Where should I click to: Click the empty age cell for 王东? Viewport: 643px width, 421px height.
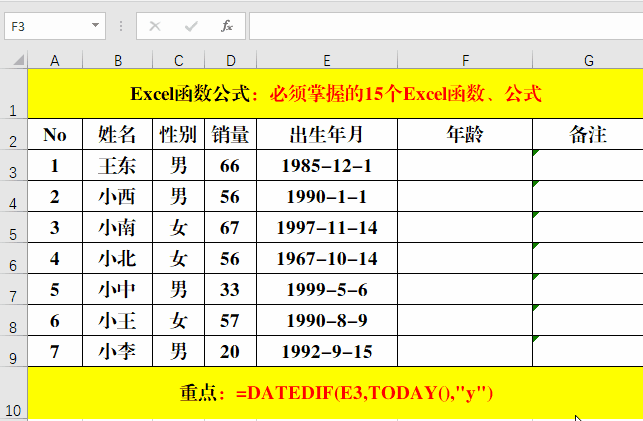465,165
